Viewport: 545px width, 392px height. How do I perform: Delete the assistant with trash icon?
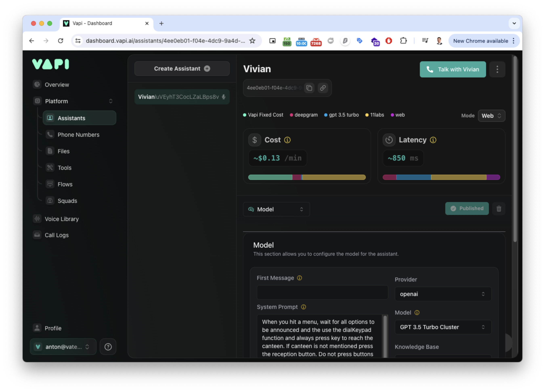point(499,208)
